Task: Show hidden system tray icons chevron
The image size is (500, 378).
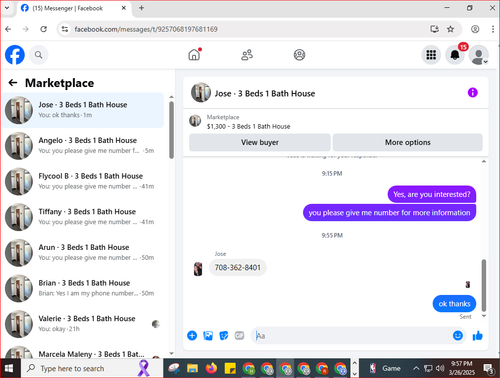Action: [x=416, y=368]
